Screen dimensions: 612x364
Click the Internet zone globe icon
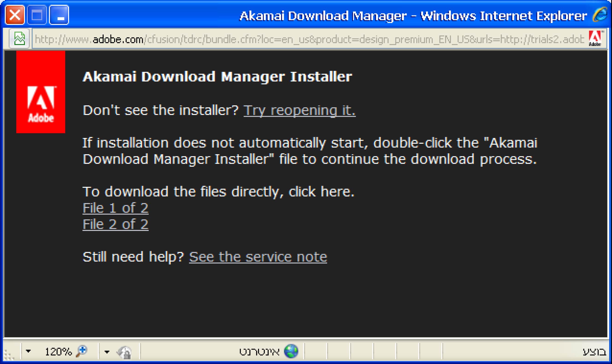tap(291, 351)
